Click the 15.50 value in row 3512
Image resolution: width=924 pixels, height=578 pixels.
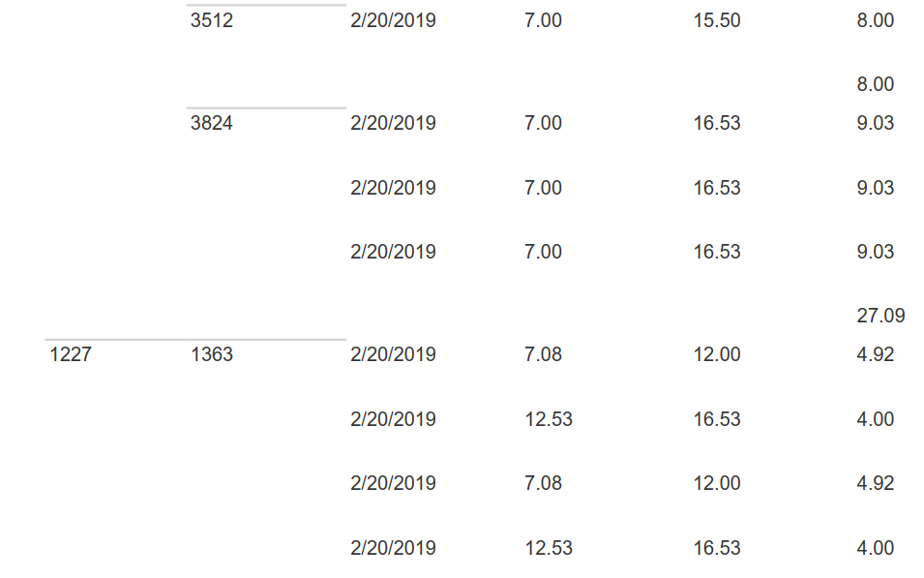[x=717, y=20]
